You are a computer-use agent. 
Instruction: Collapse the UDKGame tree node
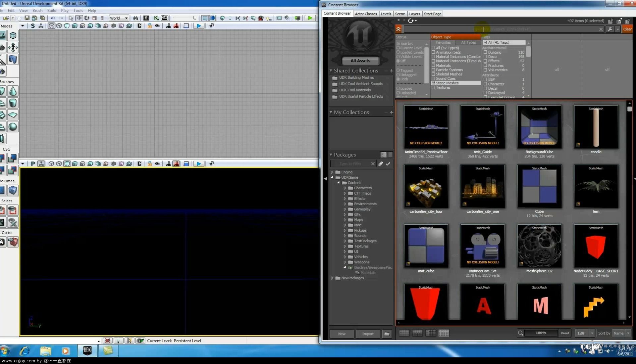332,177
